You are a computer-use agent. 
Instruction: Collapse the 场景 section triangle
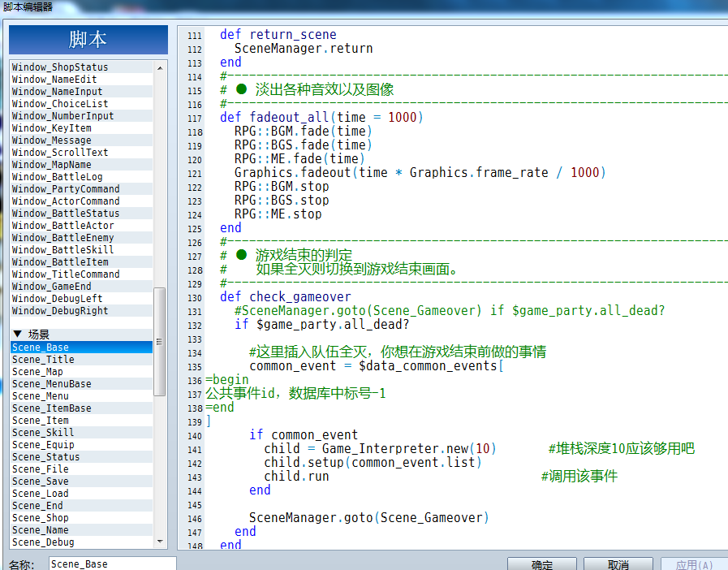pos(18,334)
